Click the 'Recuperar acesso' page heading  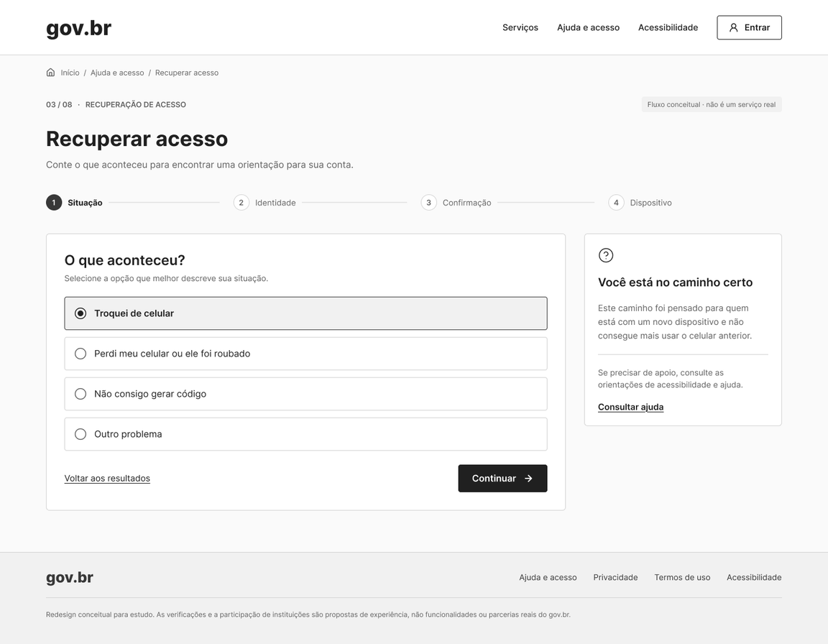click(x=137, y=139)
